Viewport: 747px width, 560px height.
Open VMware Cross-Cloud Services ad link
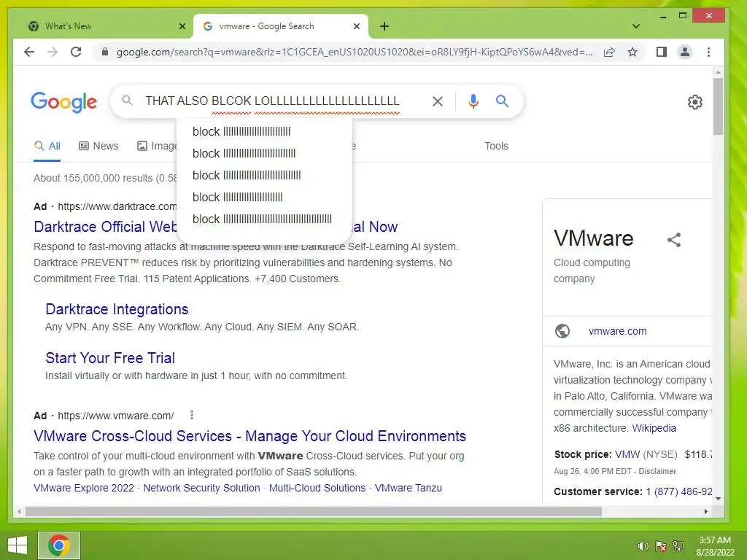(249, 436)
